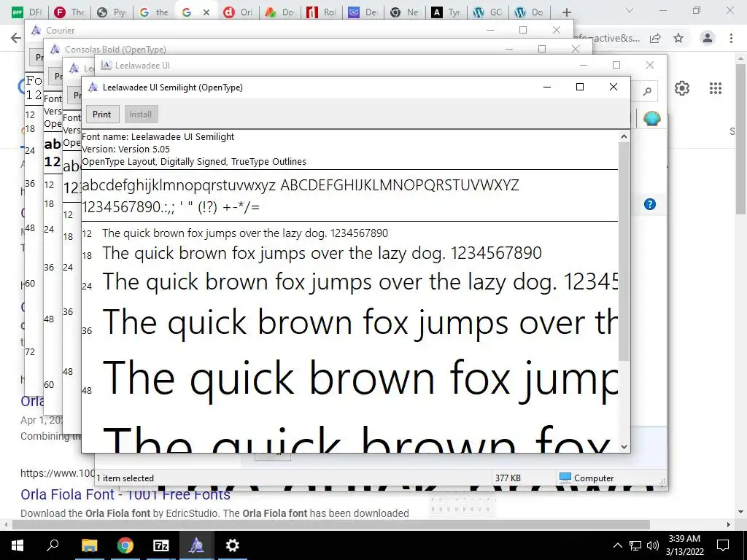Click the Computer status bar entry
Screen dimensions: 747x560
(587, 478)
